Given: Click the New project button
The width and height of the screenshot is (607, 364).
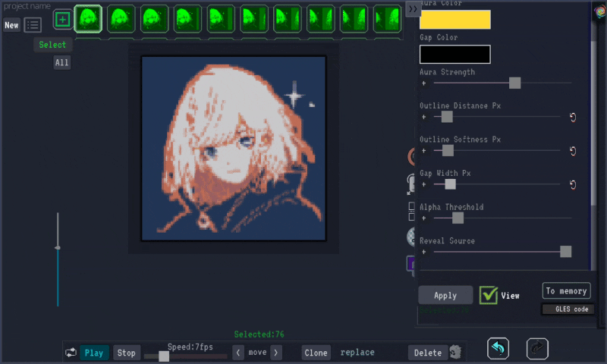Looking at the screenshot, I should 11,25.
